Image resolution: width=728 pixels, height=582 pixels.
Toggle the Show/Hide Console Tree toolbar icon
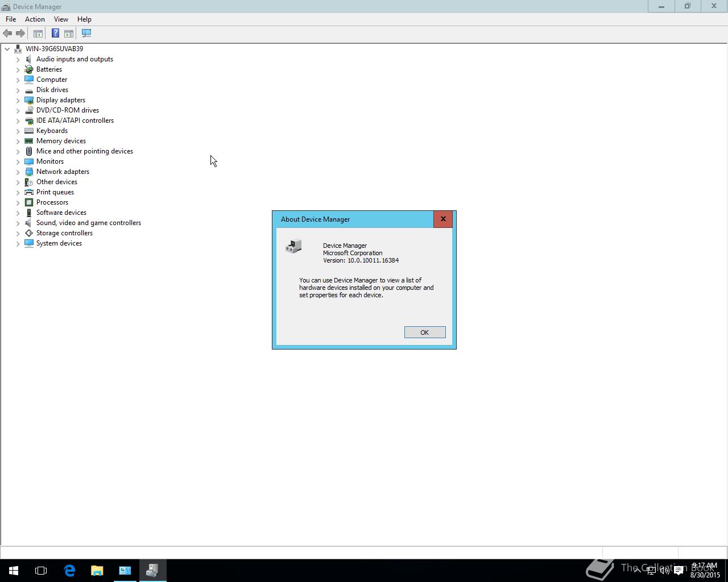pos(38,34)
